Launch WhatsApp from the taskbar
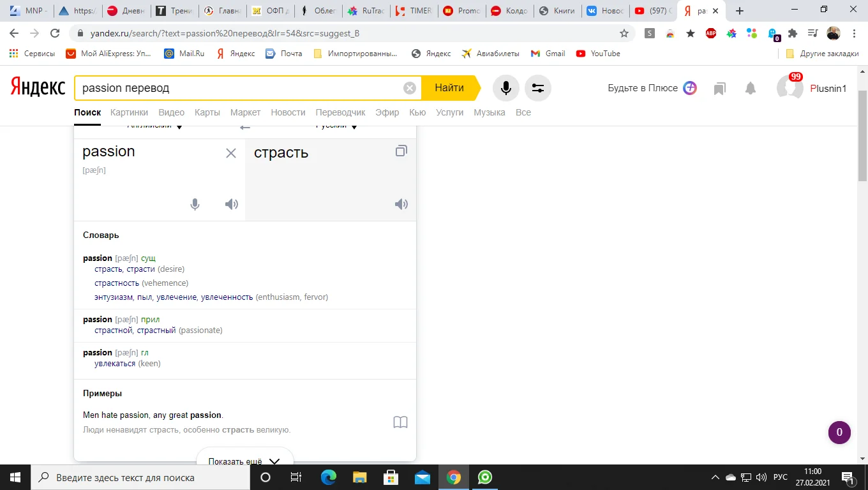 484,477
